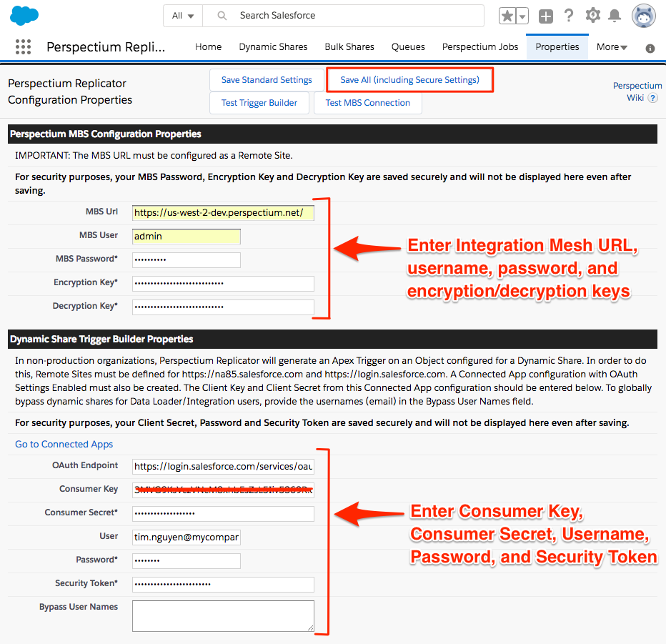Follow the Go to Connected Apps link
The height and width of the screenshot is (644, 666).
64,445
